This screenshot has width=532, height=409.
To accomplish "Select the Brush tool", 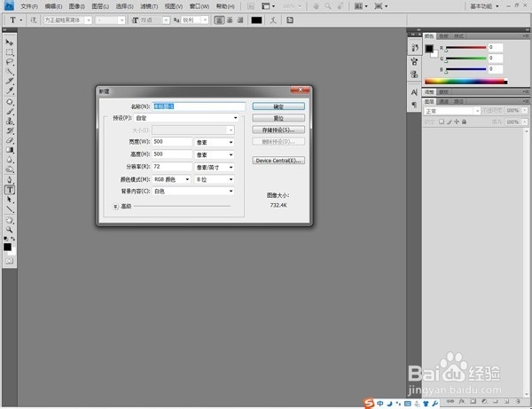I will (9, 111).
